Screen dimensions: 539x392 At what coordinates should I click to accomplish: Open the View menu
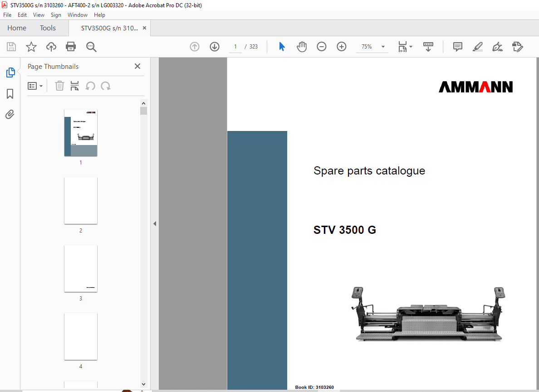click(x=39, y=15)
